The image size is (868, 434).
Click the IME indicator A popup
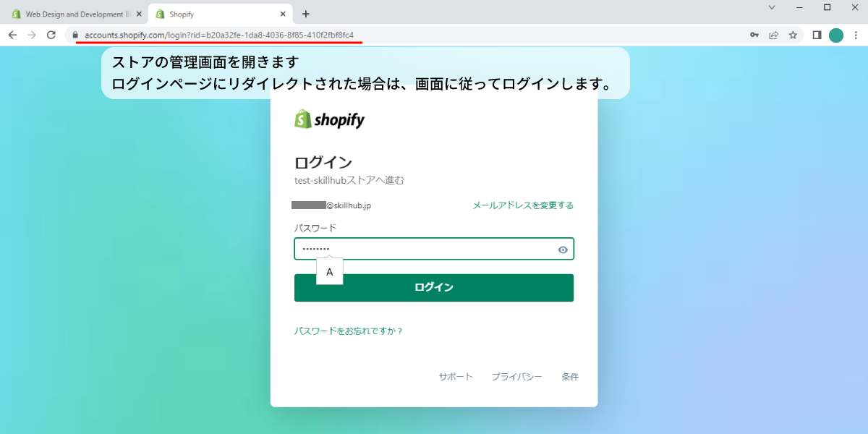click(330, 272)
